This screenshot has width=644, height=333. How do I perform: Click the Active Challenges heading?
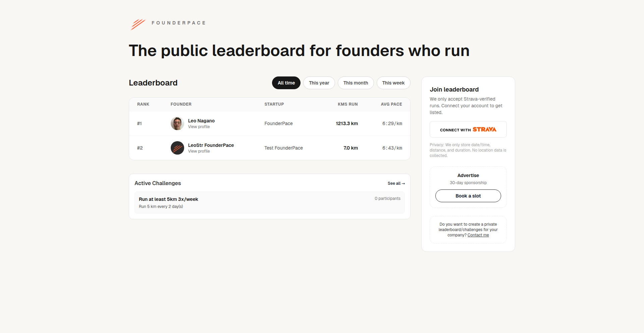(x=158, y=183)
